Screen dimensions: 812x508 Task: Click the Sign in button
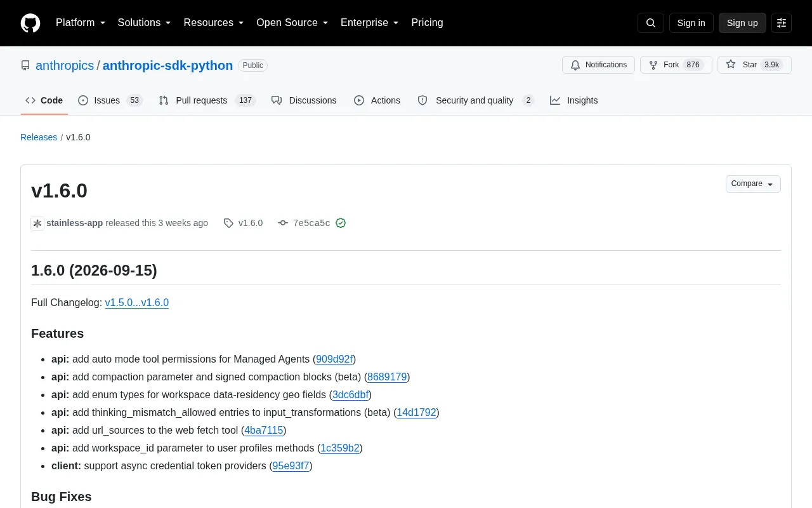[x=691, y=23]
